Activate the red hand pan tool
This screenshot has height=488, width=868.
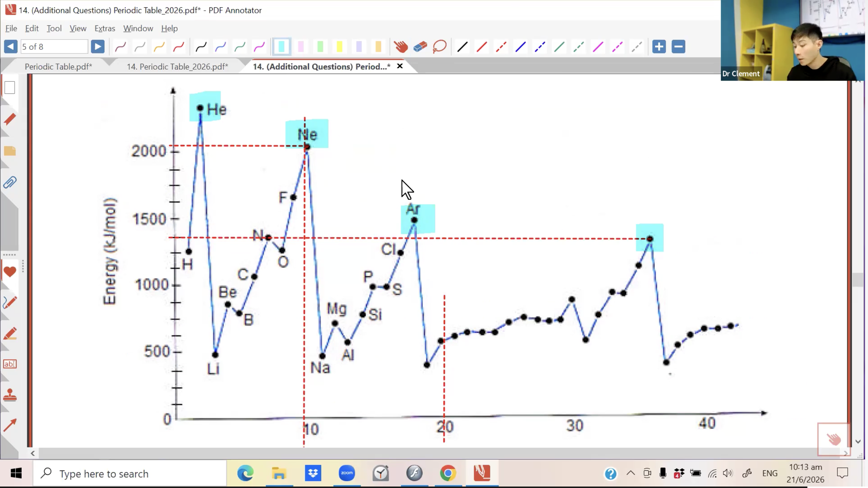coord(401,47)
